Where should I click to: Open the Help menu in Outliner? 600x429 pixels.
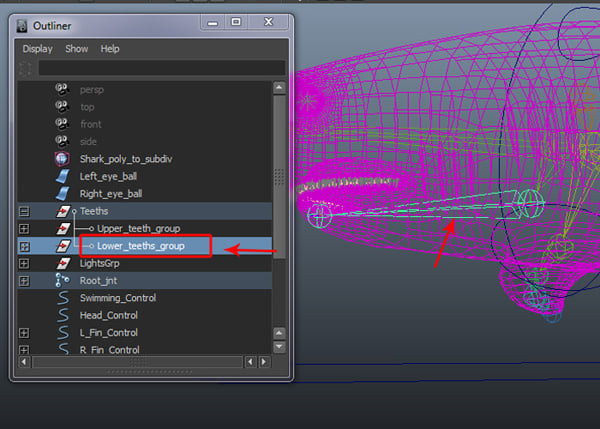pyautogui.click(x=110, y=48)
